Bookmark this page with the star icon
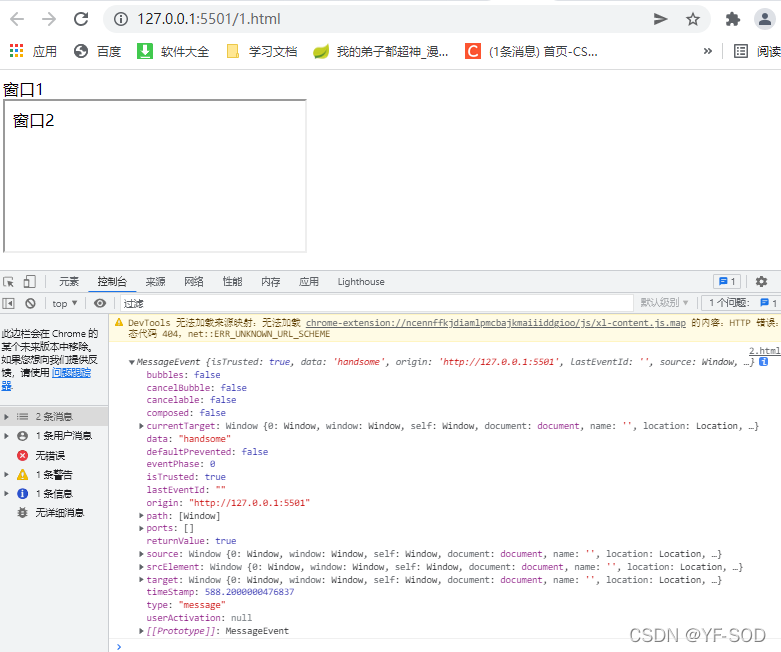 pos(692,19)
